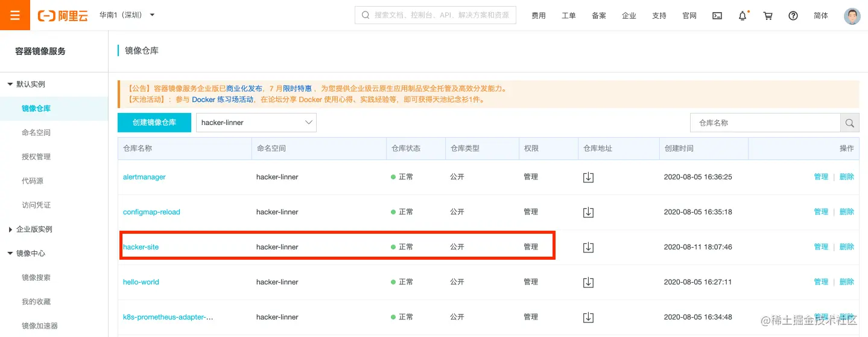Click 删除 for configmap-reload

pyautogui.click(x=847, y=212)
